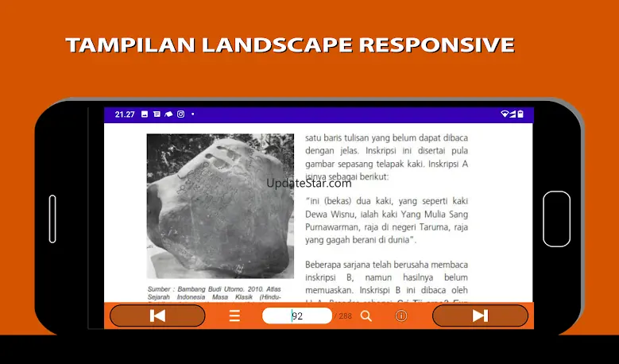619x364 pixels.
Task: Tap the Instagram icon in status bar
Action: pyautogui.click(x=181, y=114)
